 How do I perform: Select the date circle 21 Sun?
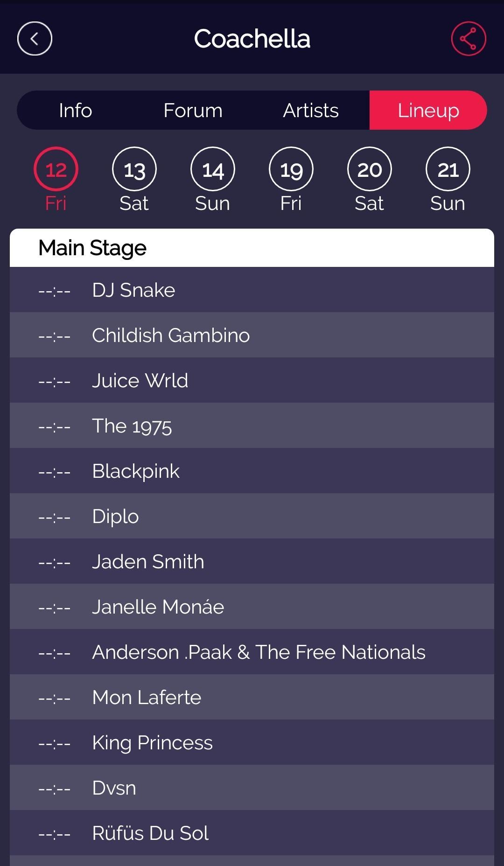pyautogui.click(x=448, y=170)
